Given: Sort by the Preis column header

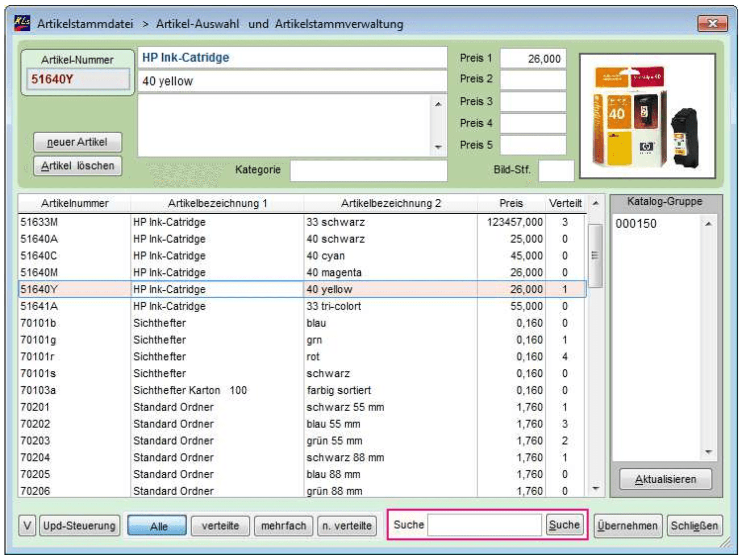Looking at the screenshot, I should [511, 203].
